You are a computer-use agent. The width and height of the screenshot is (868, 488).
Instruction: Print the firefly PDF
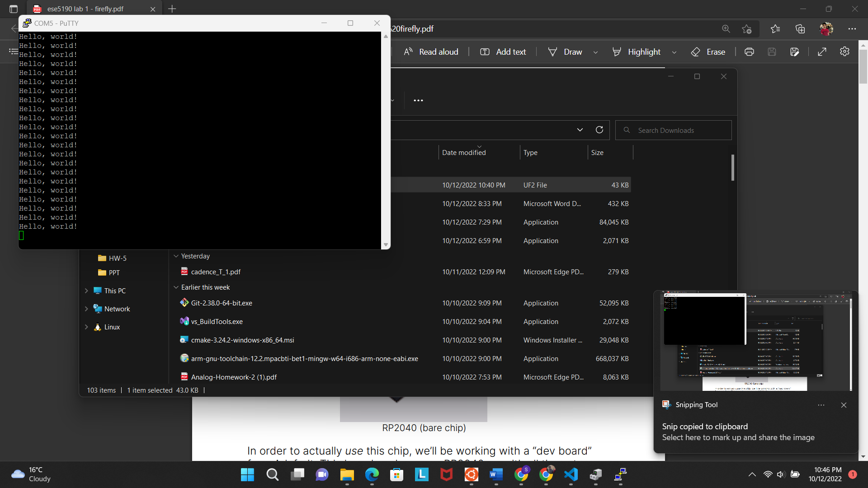pyautogui.click(x=749, y=52)
